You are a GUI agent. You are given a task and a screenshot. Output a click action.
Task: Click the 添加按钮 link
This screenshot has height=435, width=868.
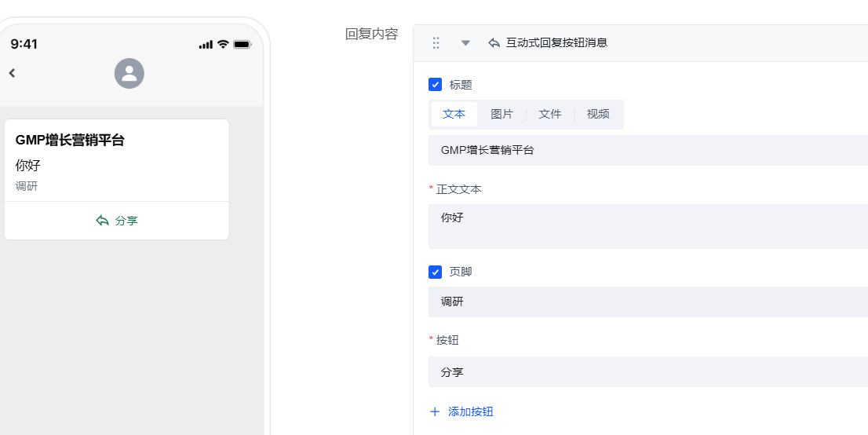470,411
